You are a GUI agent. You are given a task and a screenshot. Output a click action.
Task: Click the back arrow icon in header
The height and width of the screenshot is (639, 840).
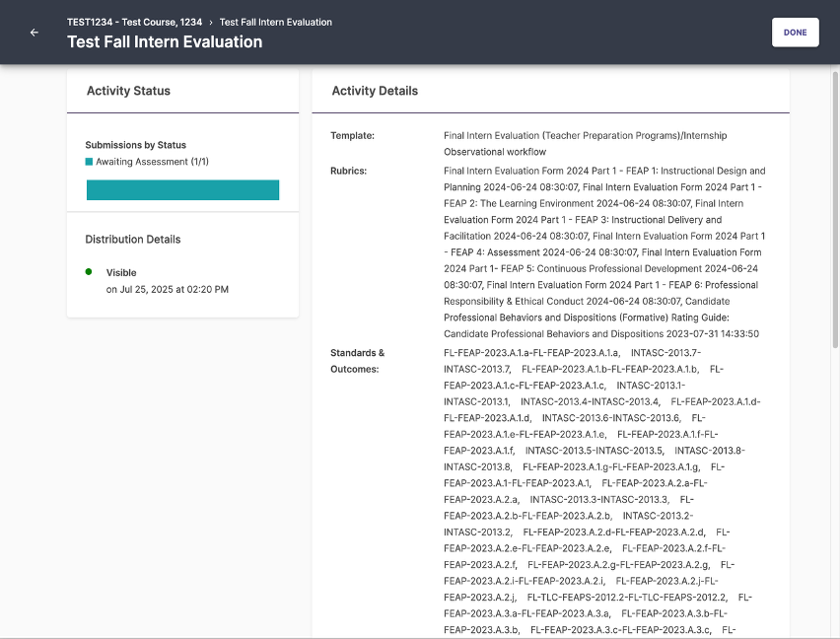(x=35, y=33)
